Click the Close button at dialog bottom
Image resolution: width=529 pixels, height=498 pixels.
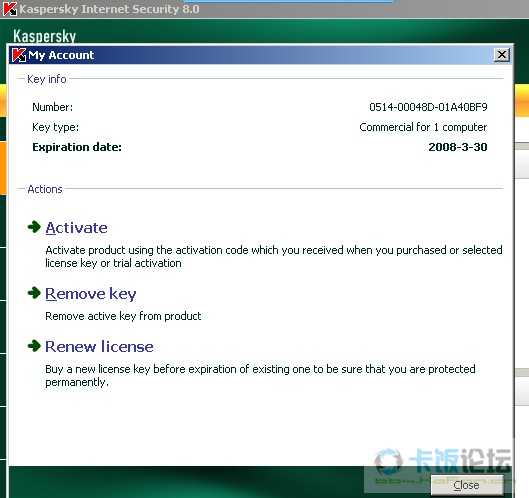(x=467, y=485)
